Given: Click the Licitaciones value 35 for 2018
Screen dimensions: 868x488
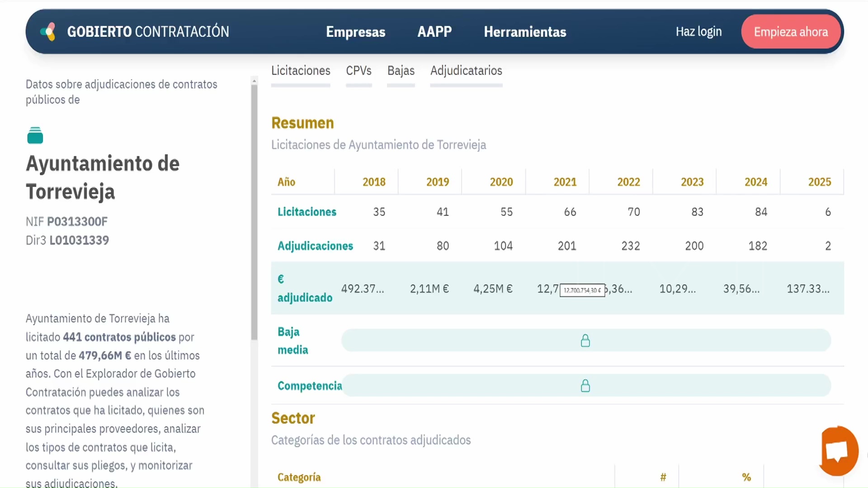Looking at the screenshot, I should 379,212.
